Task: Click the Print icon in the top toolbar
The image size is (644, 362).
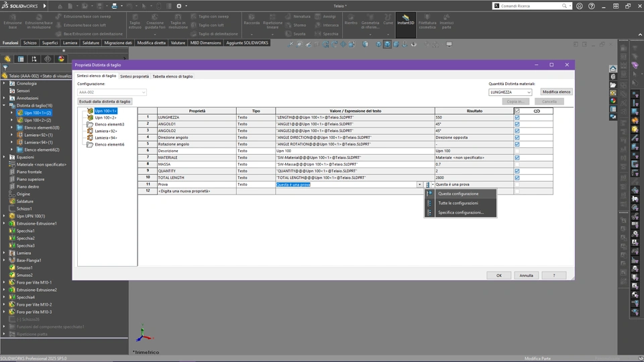Action: click(x=115, y=6)
